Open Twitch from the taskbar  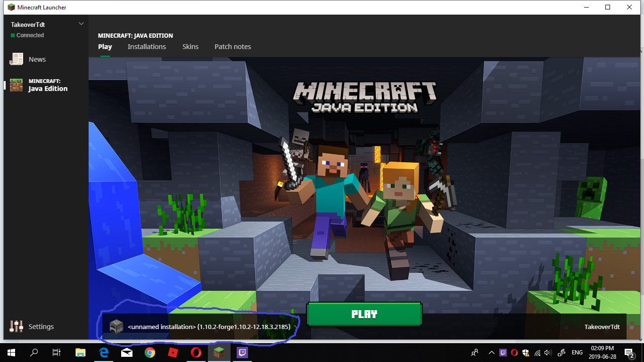[242, 353]
